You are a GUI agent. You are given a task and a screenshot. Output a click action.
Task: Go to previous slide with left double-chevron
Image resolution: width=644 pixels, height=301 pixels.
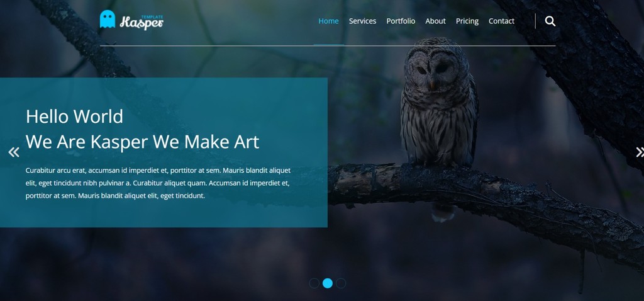click(x=14, y=152)
